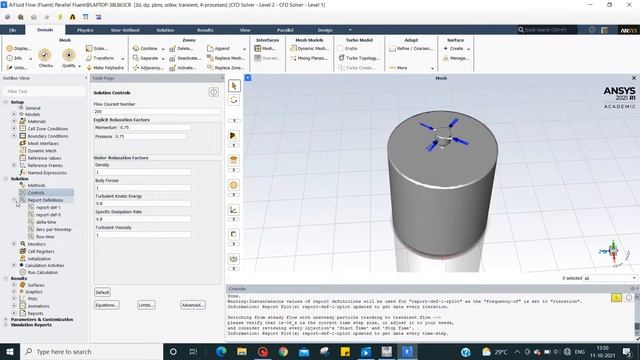Click the Default button

102,292
